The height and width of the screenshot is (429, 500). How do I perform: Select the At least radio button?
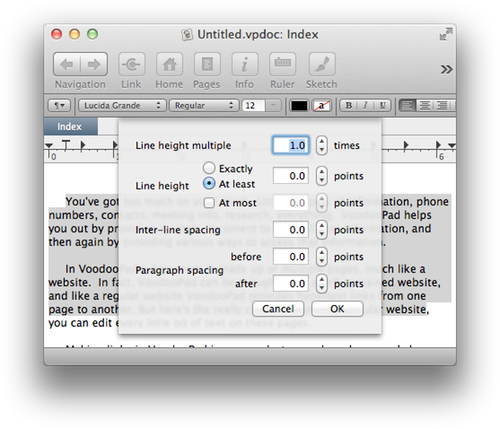coord(209,183)
